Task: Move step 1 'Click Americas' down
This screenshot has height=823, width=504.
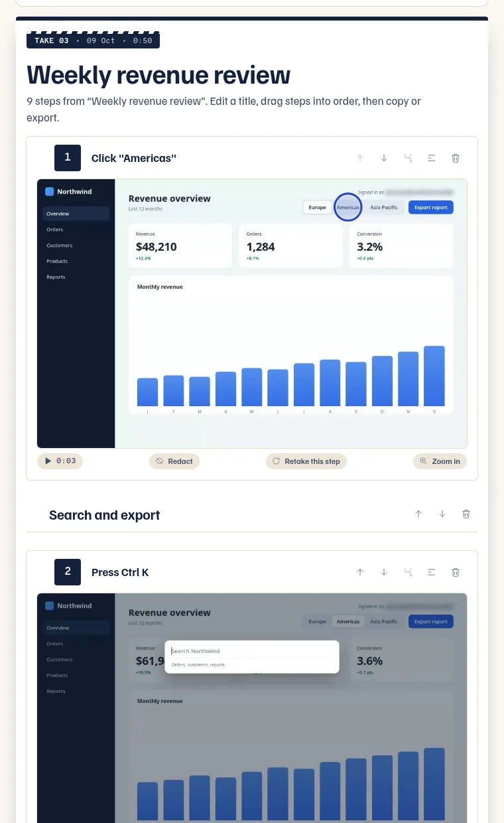Action: click(x=384, y=158)
